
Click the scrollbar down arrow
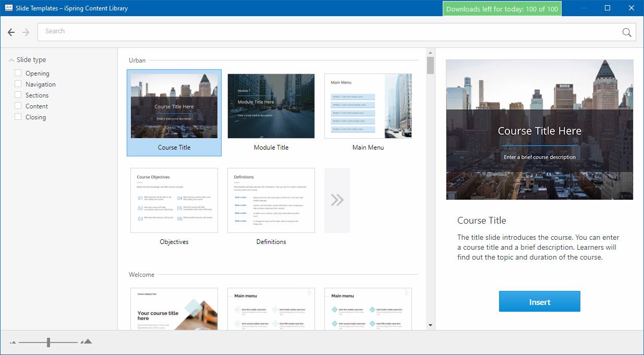coord(430,325)
